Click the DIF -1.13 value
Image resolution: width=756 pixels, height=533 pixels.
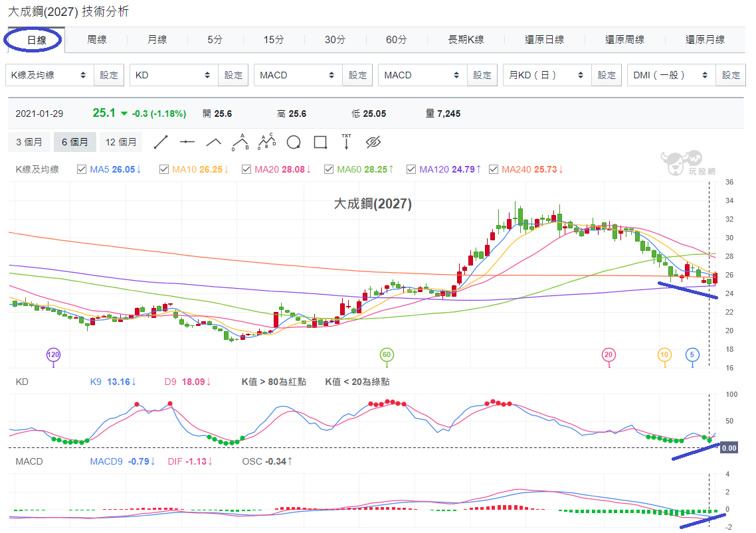[190, 461]
